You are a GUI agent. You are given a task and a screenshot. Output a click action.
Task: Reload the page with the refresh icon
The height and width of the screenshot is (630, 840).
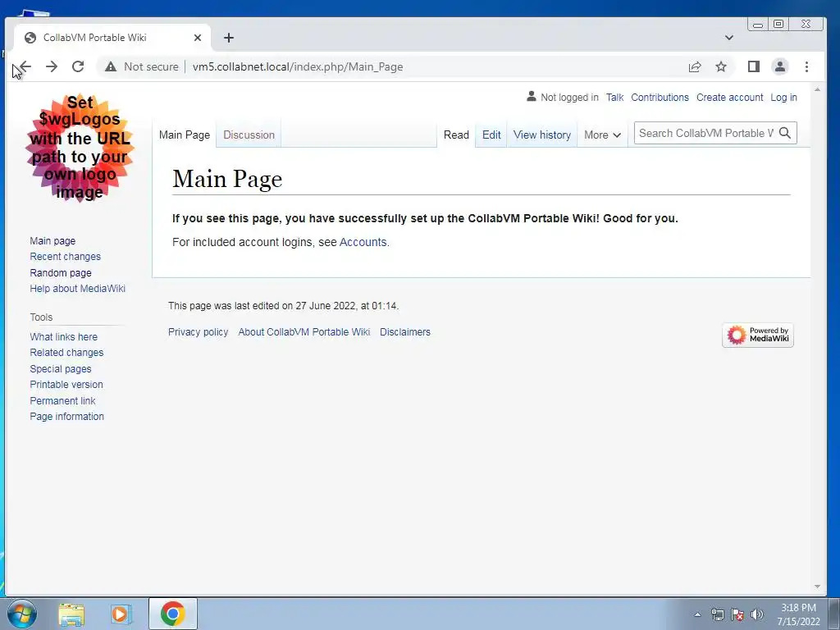click(78, 66)
